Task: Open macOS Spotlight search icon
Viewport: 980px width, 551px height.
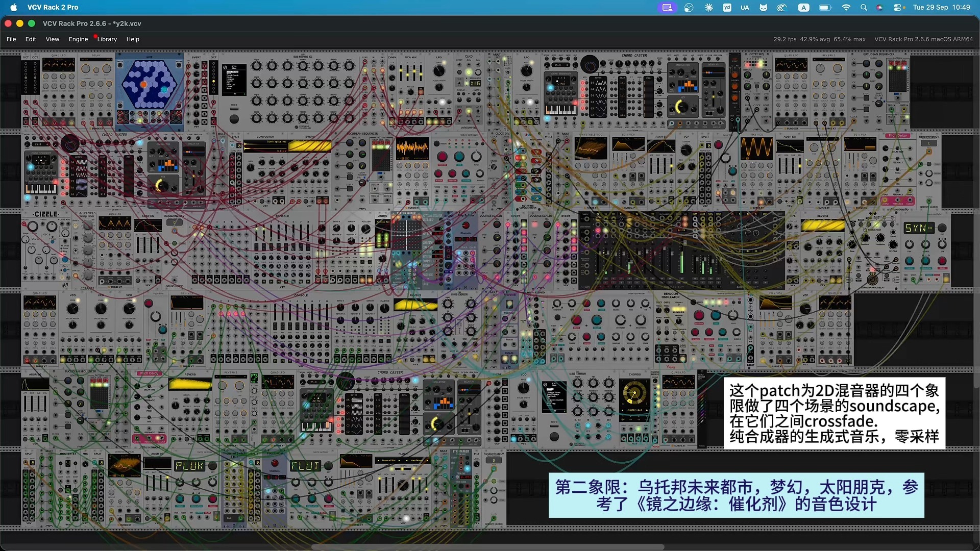Action: tap(864, 8)
